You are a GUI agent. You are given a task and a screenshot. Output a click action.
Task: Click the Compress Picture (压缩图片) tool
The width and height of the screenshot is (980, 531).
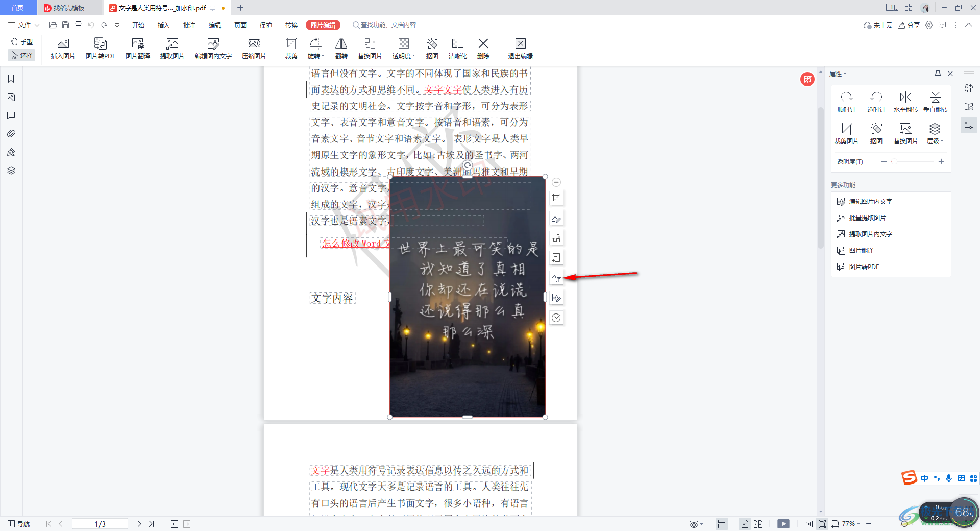tap(254, 49)
